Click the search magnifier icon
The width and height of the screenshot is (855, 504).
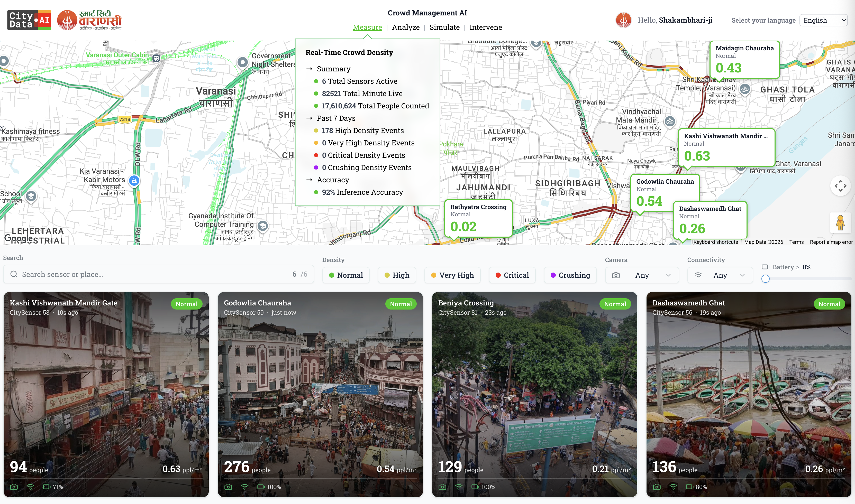coord(14,274)
